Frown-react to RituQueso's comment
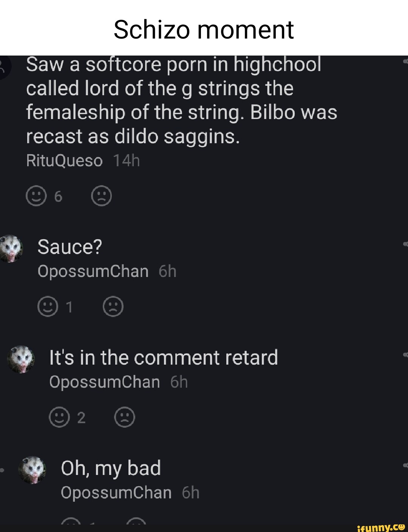This screenshot has height=532, width=408. coord(102,196)
